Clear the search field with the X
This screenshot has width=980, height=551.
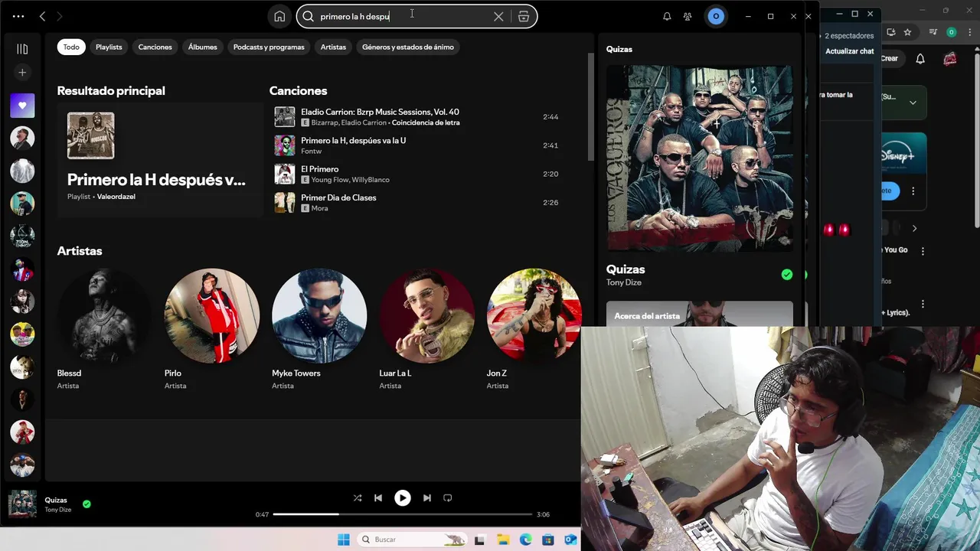[498, 16]
